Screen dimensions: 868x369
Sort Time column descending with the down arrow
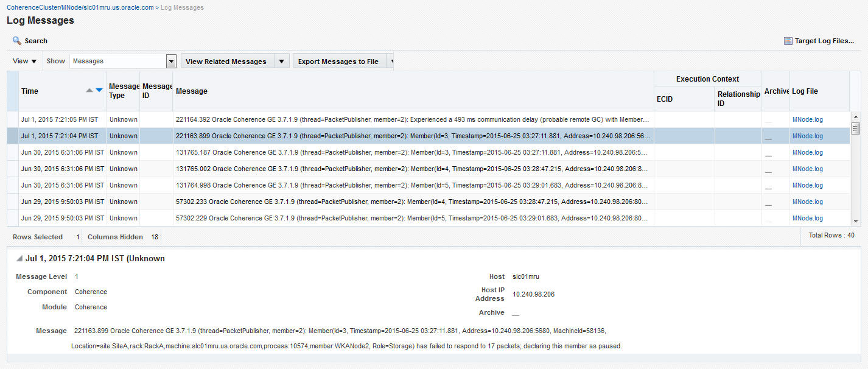pyautogui.click(x=98, y=90)
